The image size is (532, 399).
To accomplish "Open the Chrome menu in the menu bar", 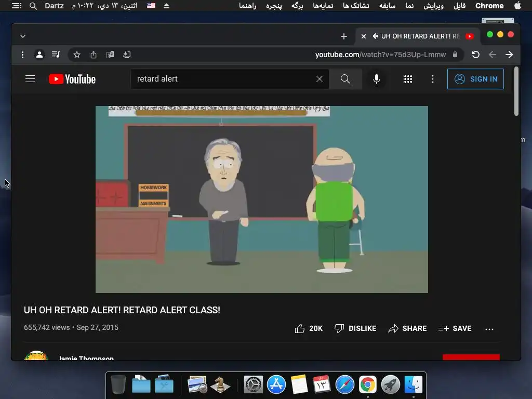I will [489, 6].
